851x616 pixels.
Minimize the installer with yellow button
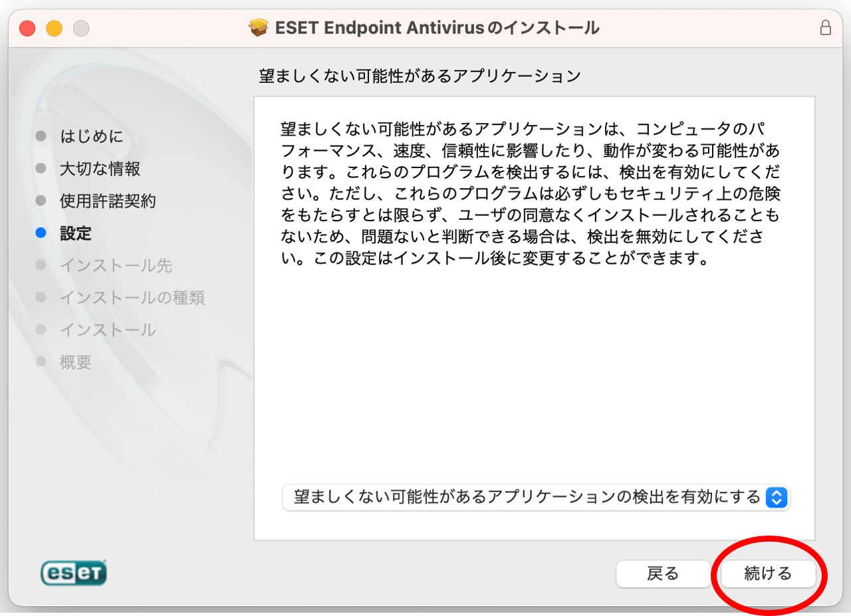point(54,29)
